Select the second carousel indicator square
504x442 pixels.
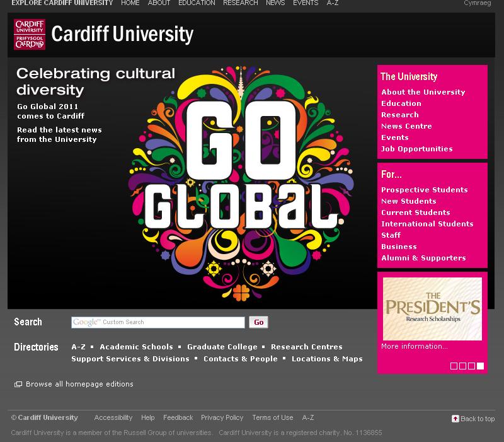462,366
